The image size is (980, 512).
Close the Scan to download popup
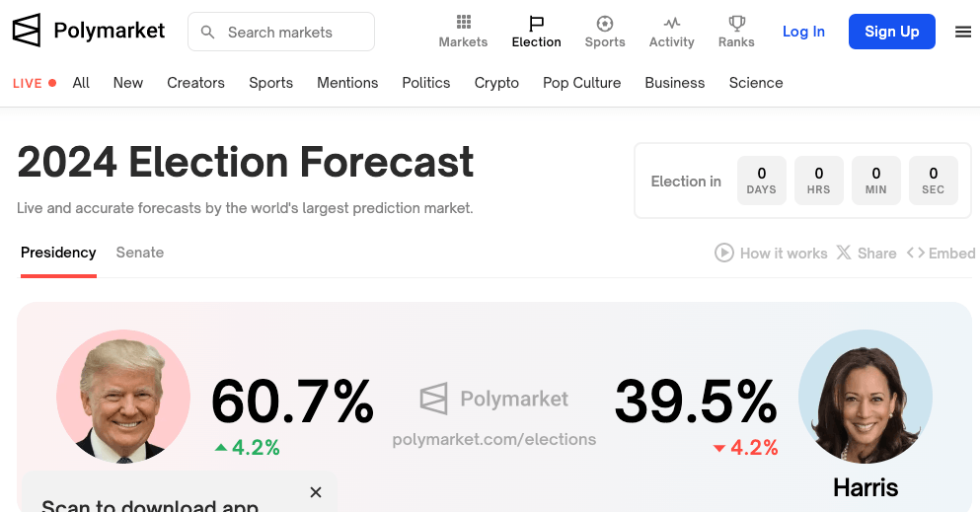(316, 492)
